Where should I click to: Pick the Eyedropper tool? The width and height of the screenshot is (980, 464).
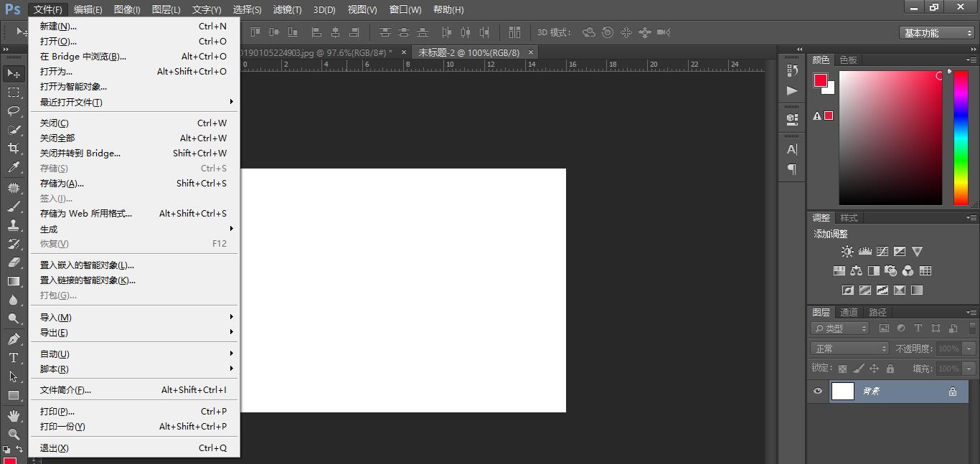coord(14,168)
